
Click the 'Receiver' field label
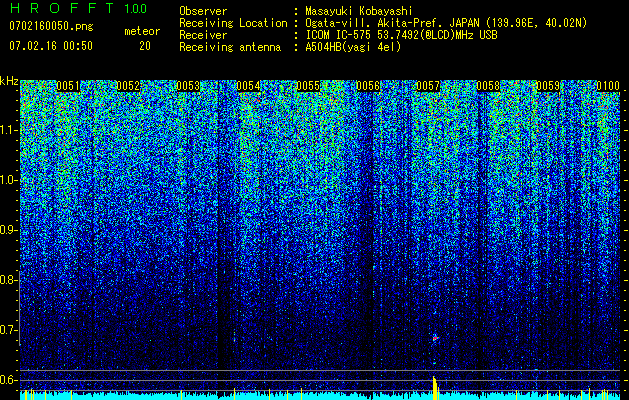click(203, 35)
